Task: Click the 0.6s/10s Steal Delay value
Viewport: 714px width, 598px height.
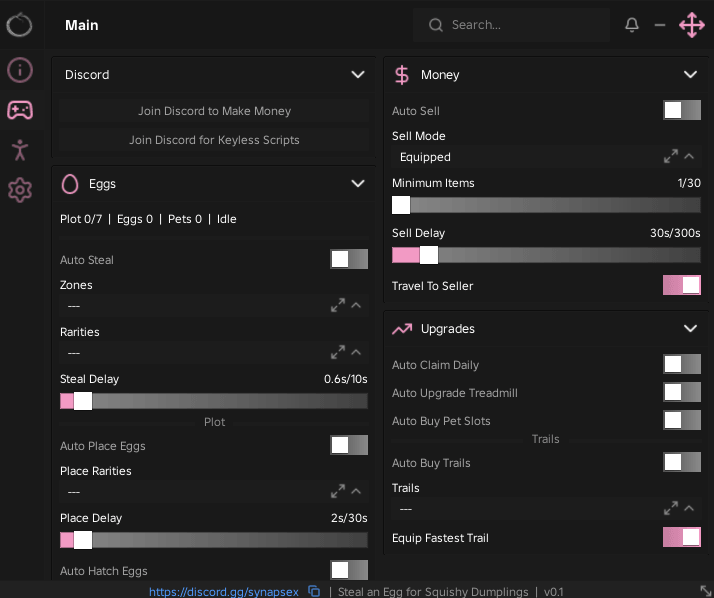Action: point(346,379)
